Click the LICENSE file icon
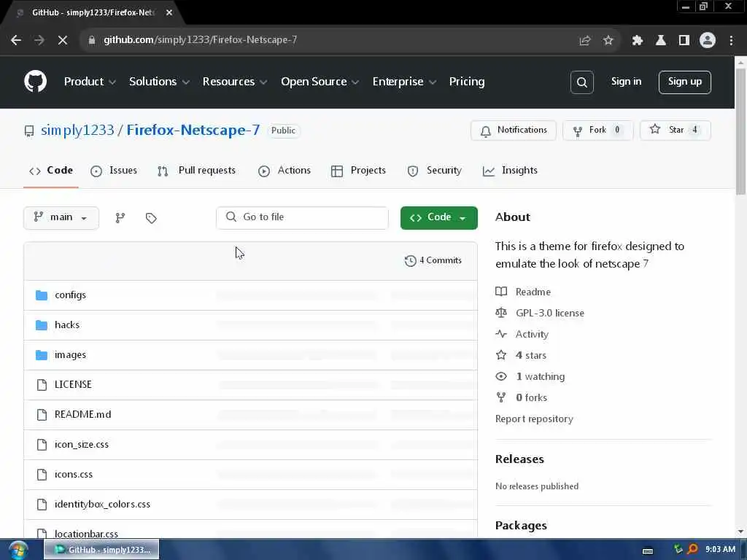 pos(42,385)
